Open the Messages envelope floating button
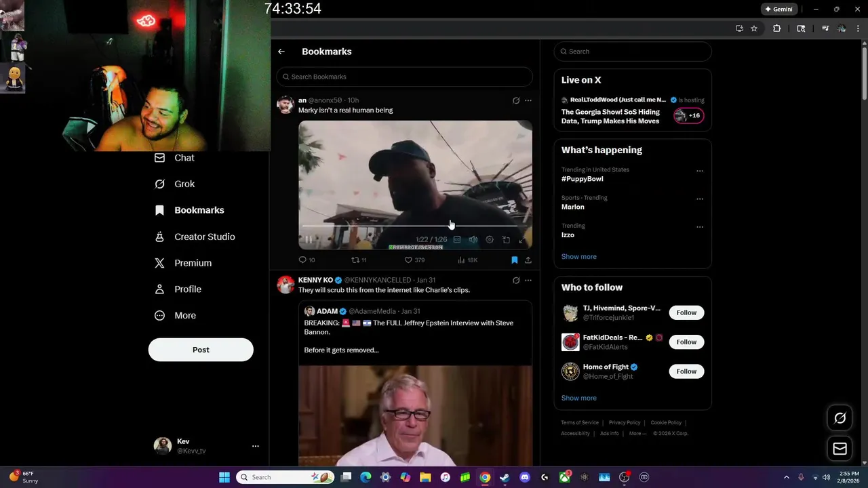This screenshot has width=868, height=488. click(840, 449)
